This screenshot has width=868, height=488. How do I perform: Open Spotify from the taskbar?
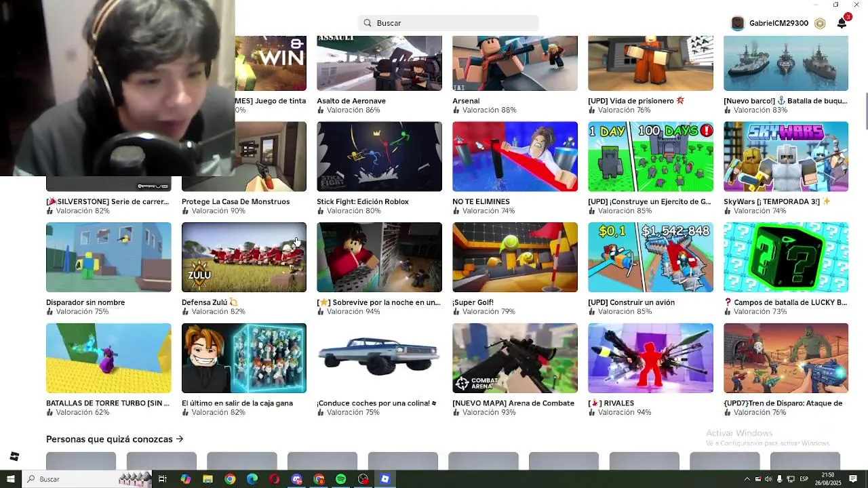341,479
